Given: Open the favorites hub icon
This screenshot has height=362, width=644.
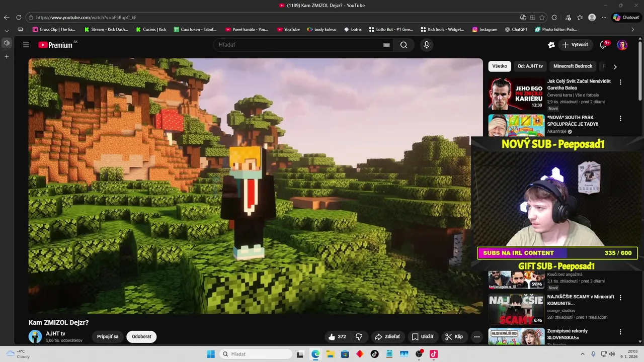Looking at the screenshot, I should click(x=580, y=17).
